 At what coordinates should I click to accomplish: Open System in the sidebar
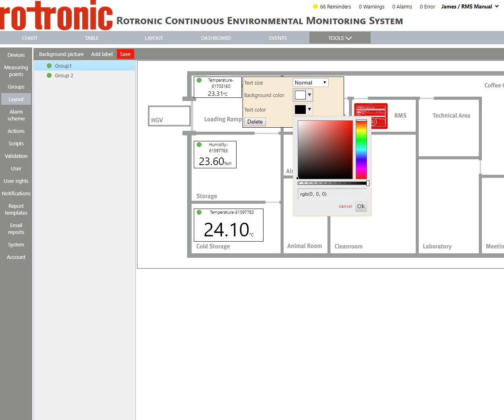click(16, 244)
